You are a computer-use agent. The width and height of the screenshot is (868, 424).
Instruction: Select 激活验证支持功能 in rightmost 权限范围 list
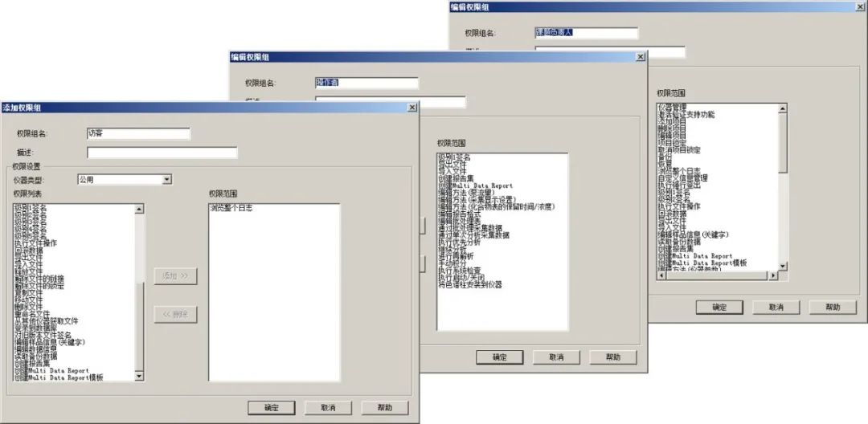[686, 115]
